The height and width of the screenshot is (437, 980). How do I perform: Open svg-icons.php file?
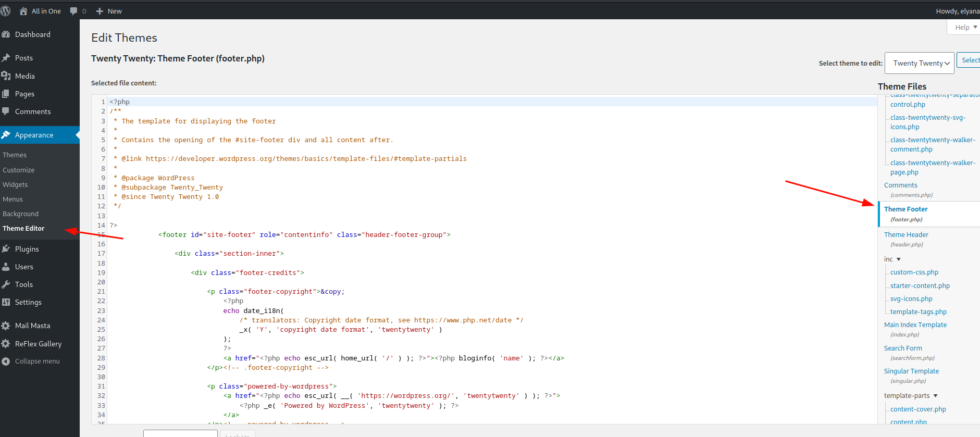[x=911, y=299]
